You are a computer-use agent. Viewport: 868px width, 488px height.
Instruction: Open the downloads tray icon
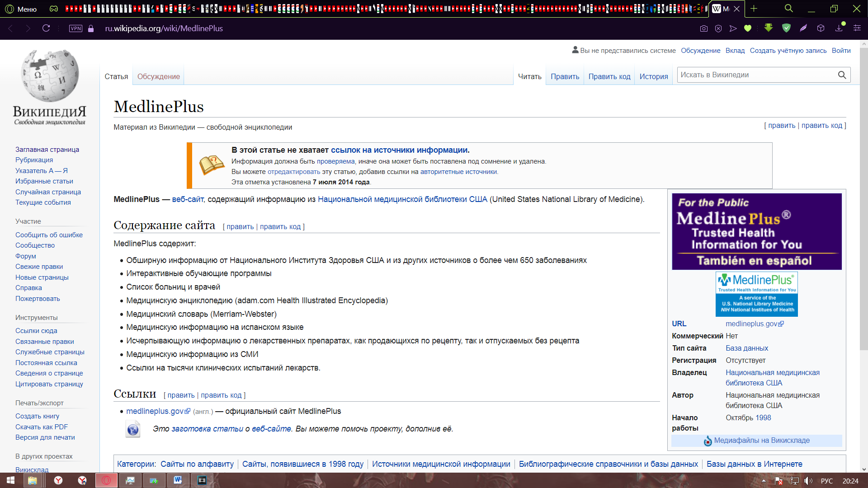[x=839, y=28]
